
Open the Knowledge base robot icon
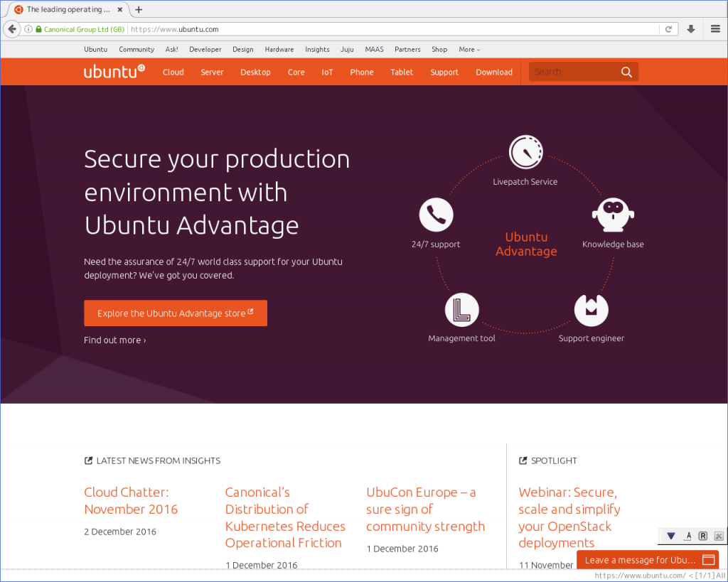612,214
